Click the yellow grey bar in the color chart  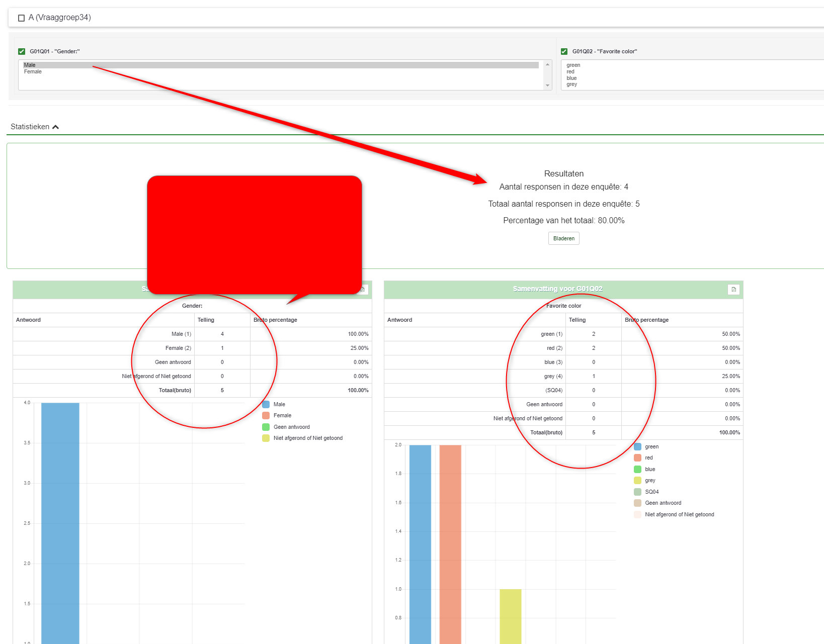pyautogui.click(x=511, y=616)
